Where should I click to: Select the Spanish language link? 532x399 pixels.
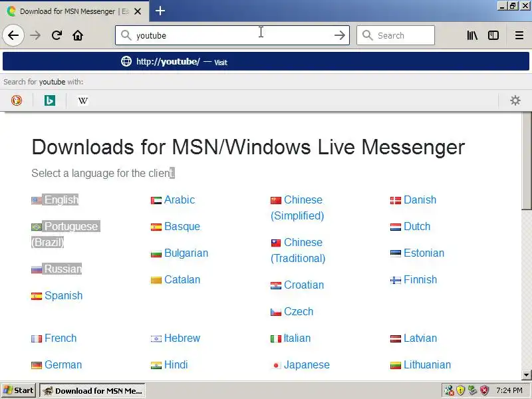(63, 295)
